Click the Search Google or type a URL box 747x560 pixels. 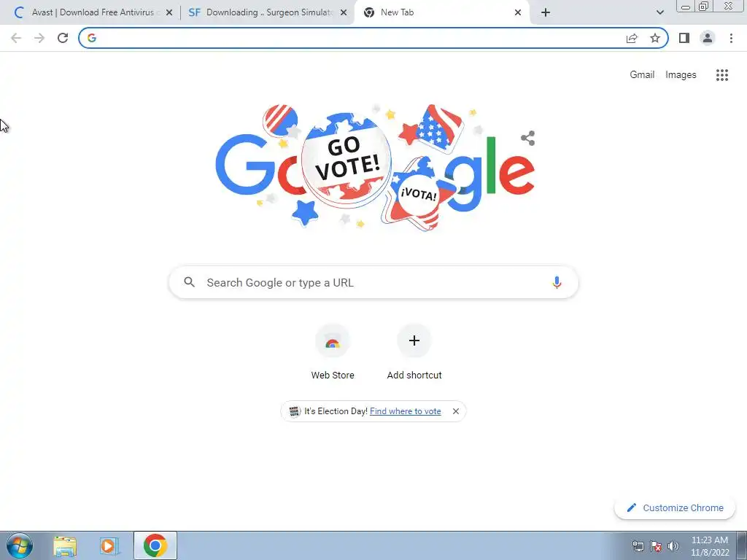click(x=373, y=282)
